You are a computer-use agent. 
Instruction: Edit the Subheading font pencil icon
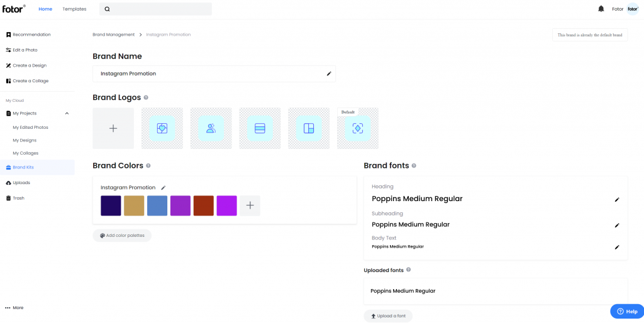click(616, 226)
